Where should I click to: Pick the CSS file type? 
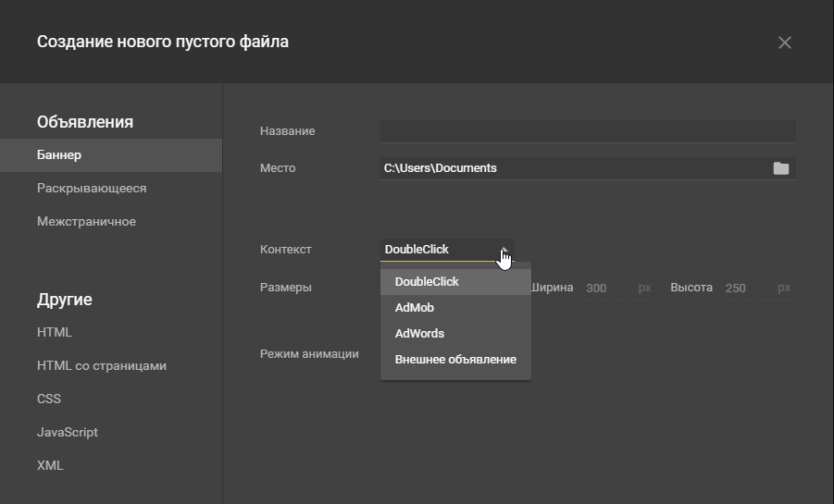pos(49,400)
